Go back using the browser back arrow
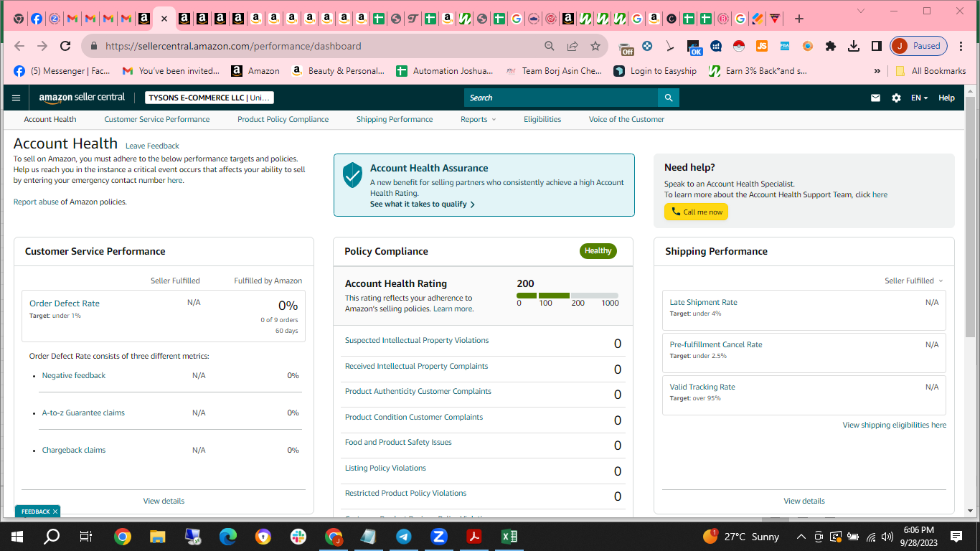Screen dimensions: 980x551 coord(19,46)
